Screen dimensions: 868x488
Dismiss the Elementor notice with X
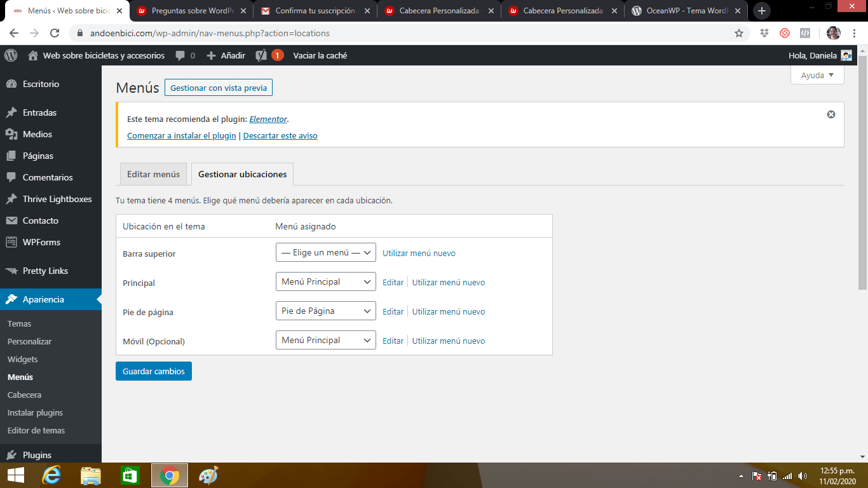pyautogui.click(x=831, y=114)
